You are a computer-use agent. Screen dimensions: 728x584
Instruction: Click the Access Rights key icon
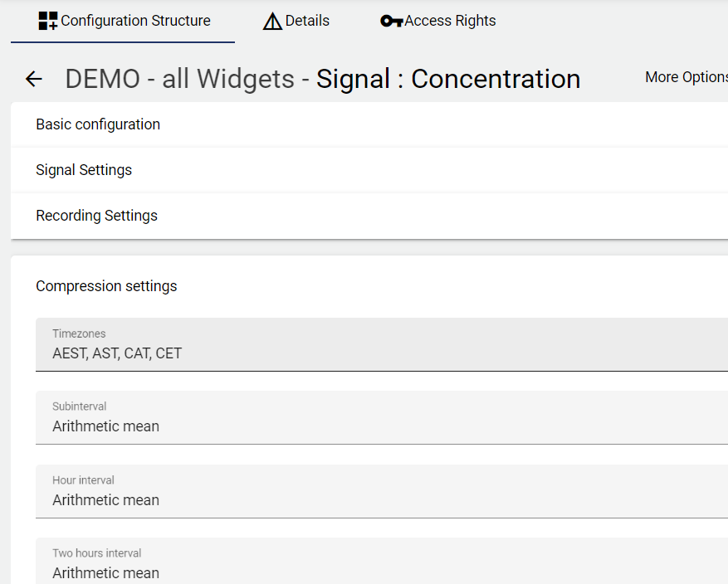pos(391,22)
